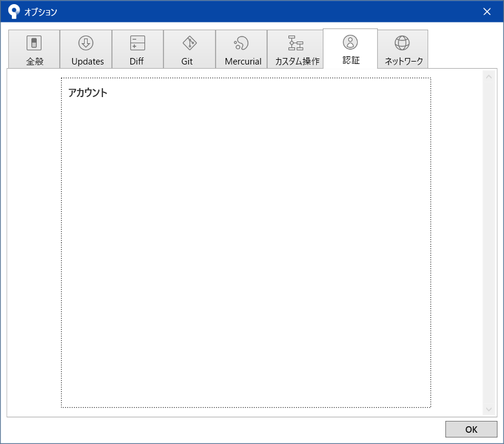Close the オプション dialog
The width and height of the screenshot is (504, 444).
(487, 12)
